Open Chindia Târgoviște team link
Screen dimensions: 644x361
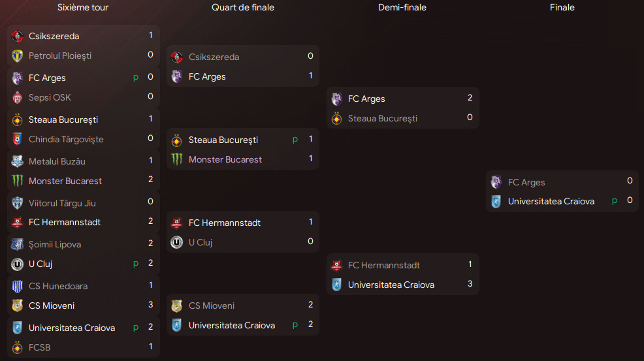[x=66, y=139]
